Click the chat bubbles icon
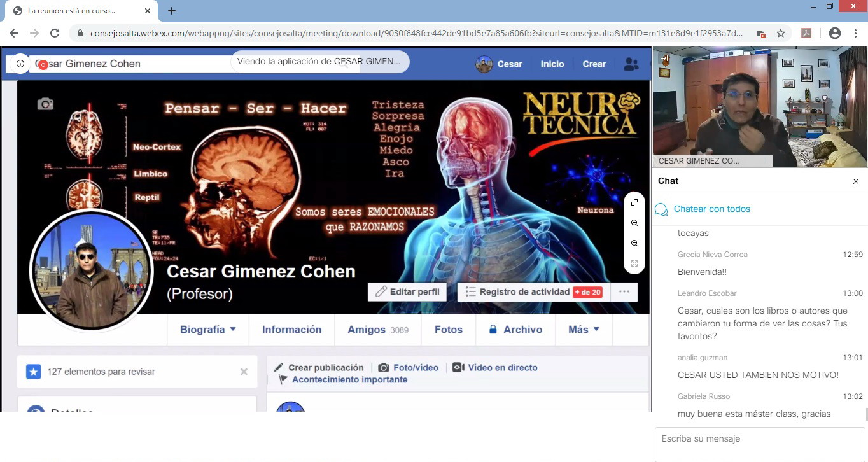 [x=661, y=209]
